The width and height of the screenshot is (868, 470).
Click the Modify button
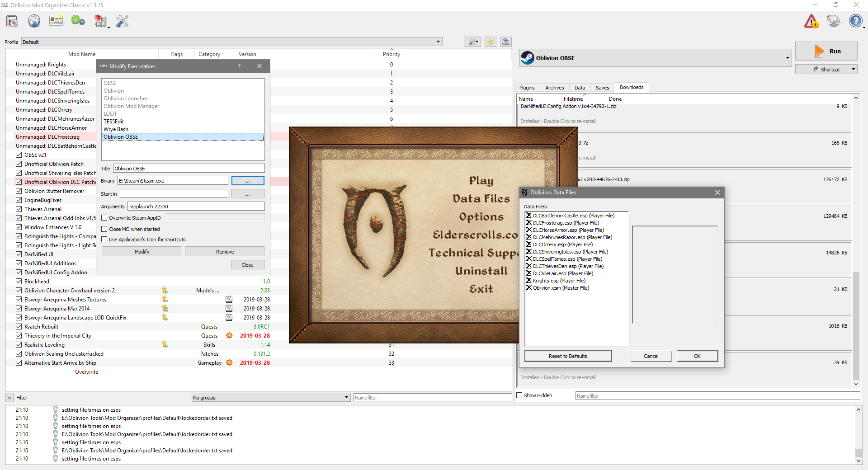142,252
